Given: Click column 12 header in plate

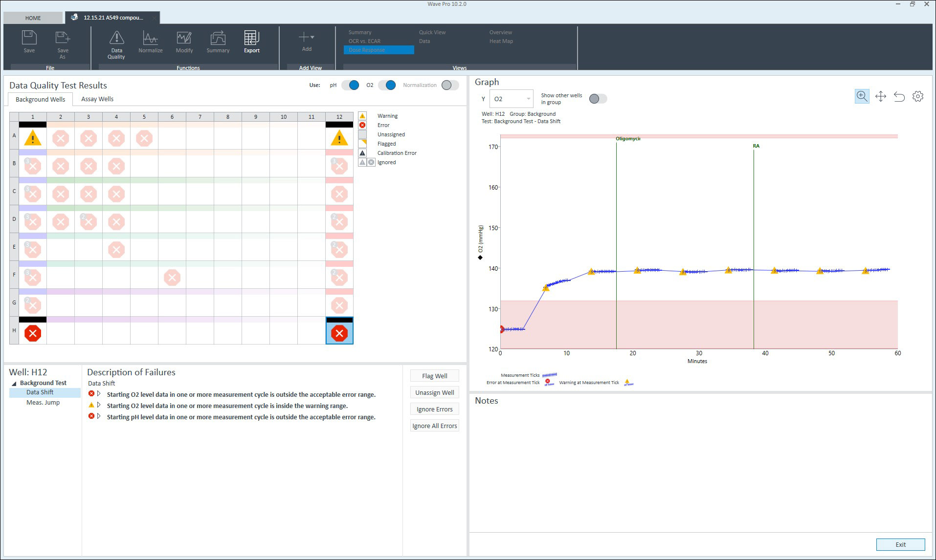Looking at the screenshot, I should pos(339,117).
